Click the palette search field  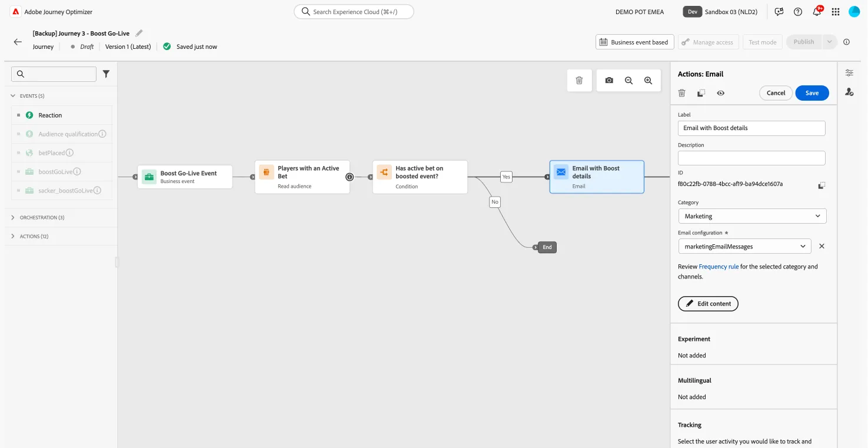click(x=54, y=74)
